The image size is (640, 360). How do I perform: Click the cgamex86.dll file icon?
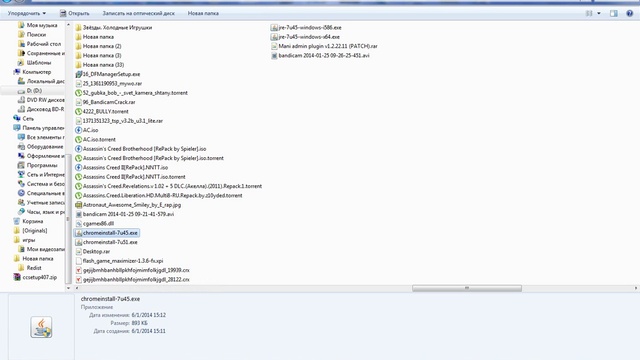click(x=78, y=224)
